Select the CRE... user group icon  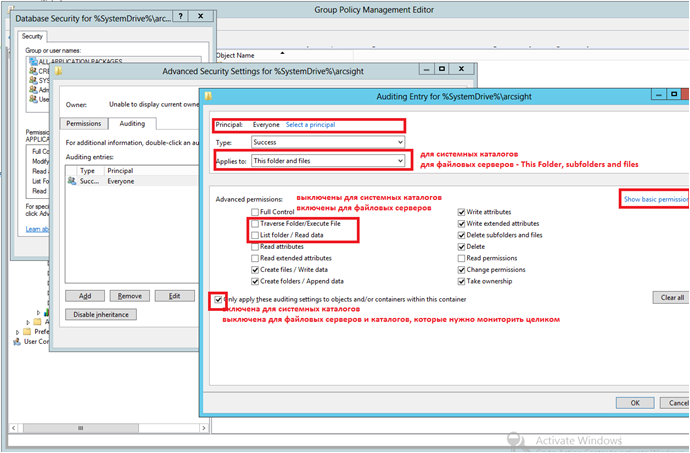coord(33,70)
